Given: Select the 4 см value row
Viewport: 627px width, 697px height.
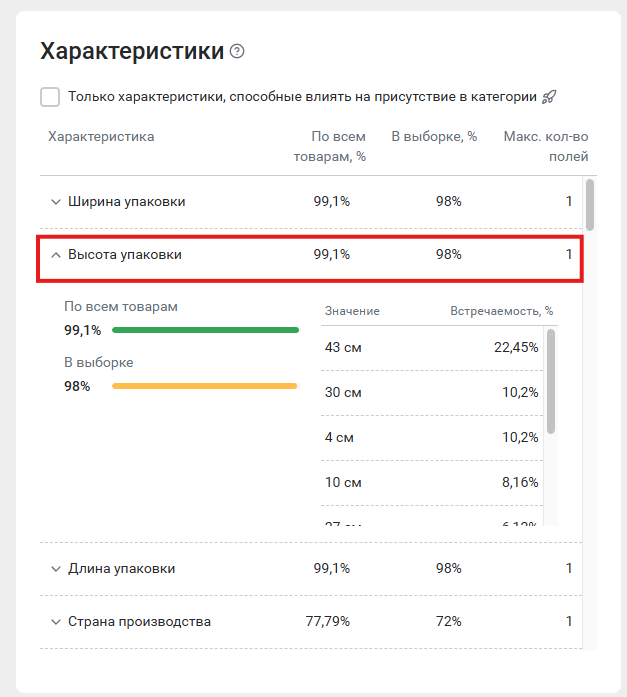Looking at the screenshot, I should [432, 438].
